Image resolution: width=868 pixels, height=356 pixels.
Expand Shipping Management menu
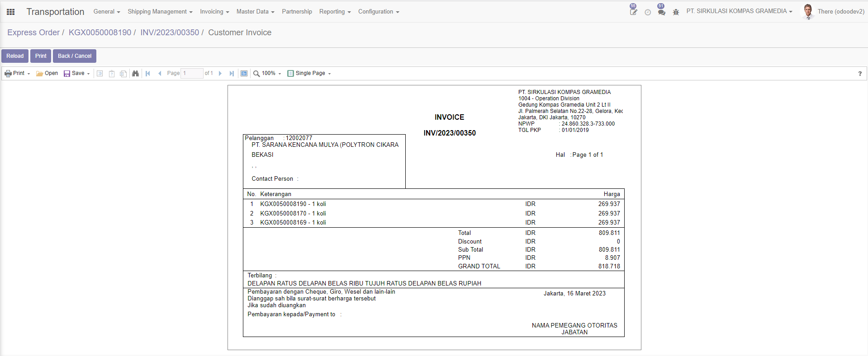160,12
